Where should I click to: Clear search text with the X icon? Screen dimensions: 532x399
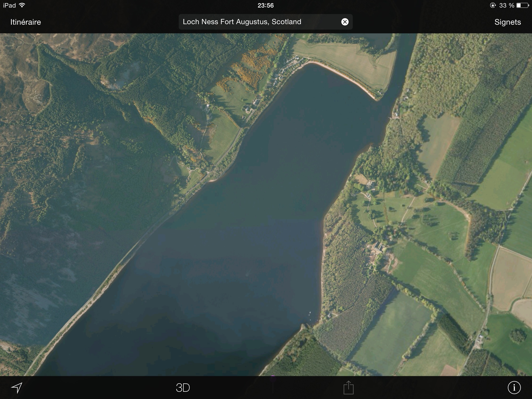click(345, 22)
